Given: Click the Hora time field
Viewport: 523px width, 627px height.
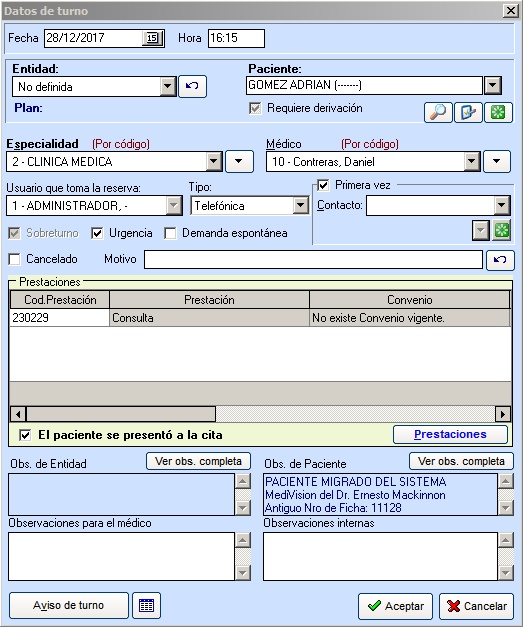Looking at the screenshot, I should 236,38.
